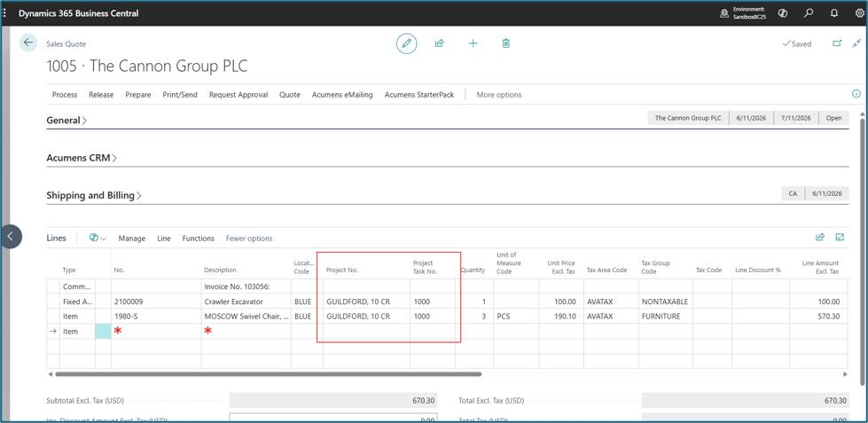Click the collapse page arrows icon
The width and height of the screenshot is (868, 423).
click(x=857, y=43)
